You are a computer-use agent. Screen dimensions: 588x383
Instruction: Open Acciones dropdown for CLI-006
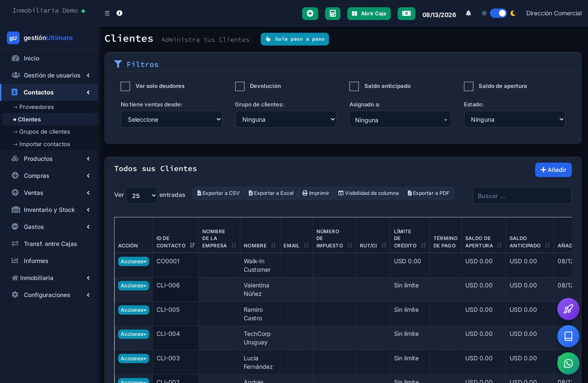(134, 286)
